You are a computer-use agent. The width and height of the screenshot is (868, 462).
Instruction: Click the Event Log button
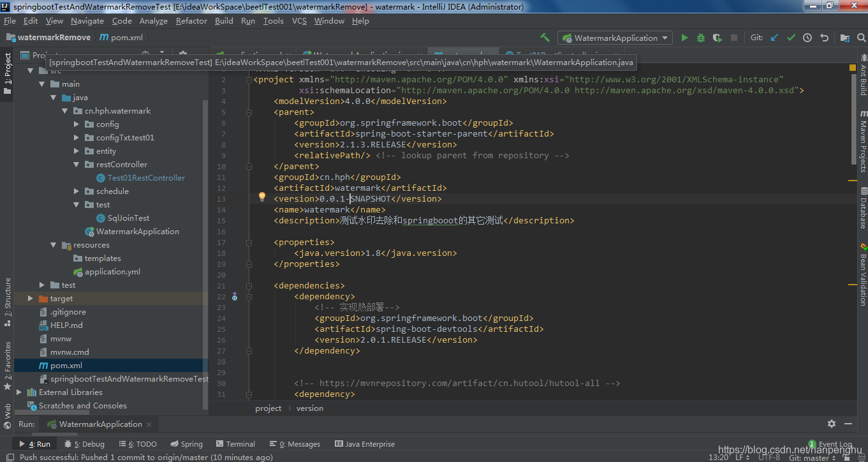[x=830, y=444]
